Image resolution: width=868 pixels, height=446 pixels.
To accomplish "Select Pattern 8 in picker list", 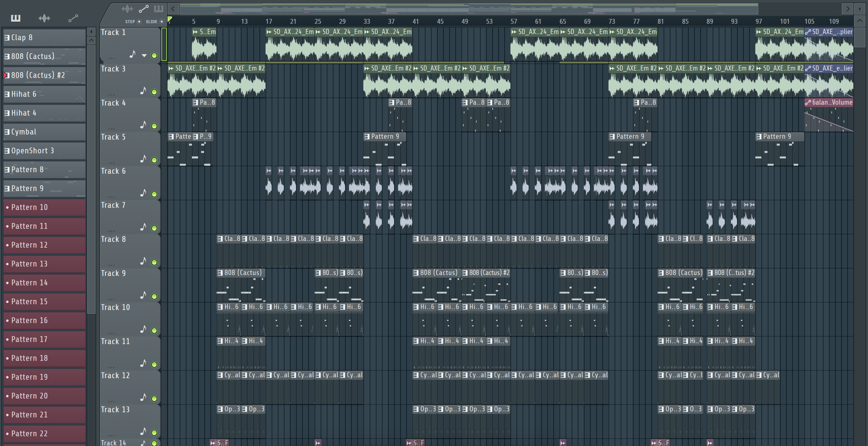I will click(44, 169).
